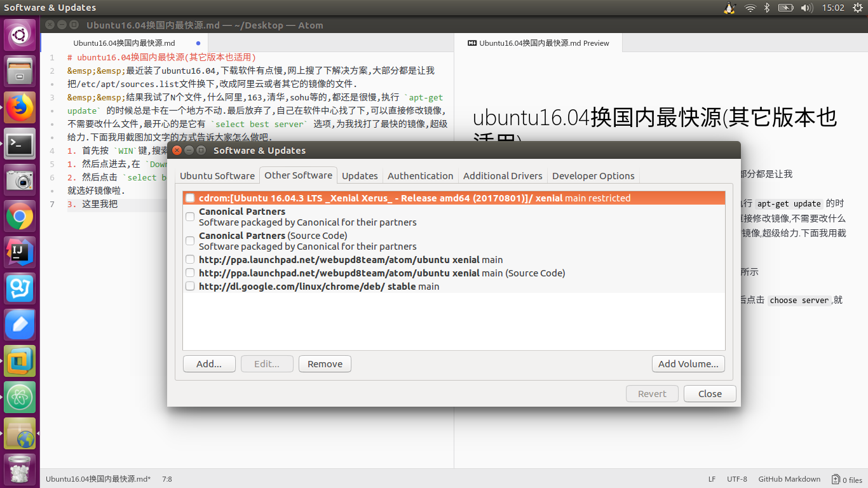Switch to Atom via its launcher icon
This screenshot has height=488, width=868.
point(20,397)
